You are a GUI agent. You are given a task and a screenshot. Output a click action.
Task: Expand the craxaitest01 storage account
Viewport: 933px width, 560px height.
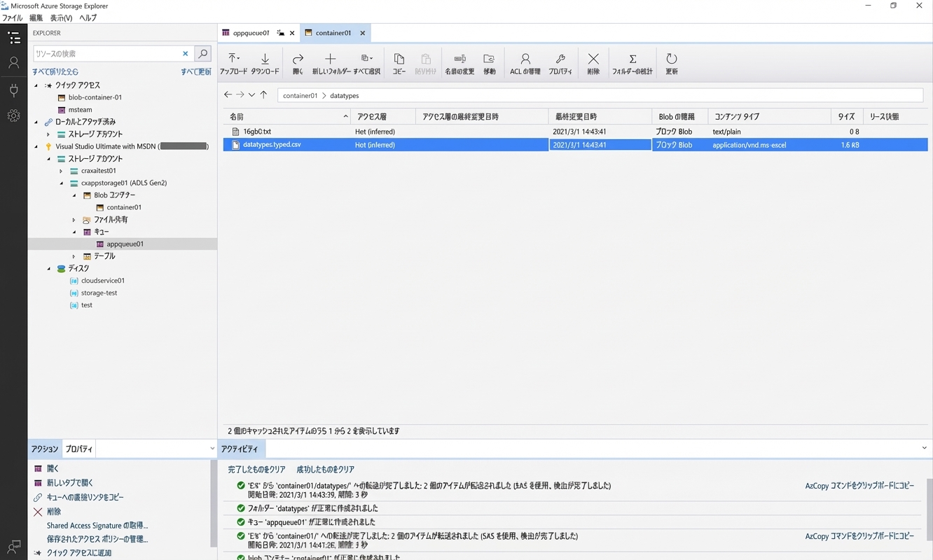[61, 171]
